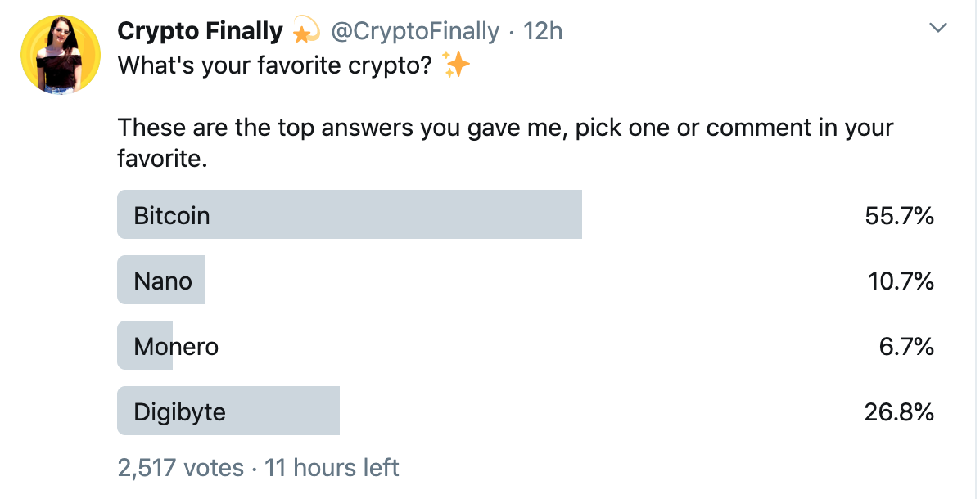The image size is (980, 499).
Task: Click the shooting star emoji beside the name
Action: [305, 33]
